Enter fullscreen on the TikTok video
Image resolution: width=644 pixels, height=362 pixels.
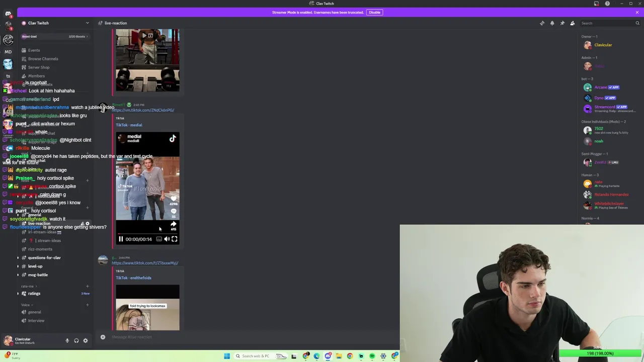click(x=174, y=239)
